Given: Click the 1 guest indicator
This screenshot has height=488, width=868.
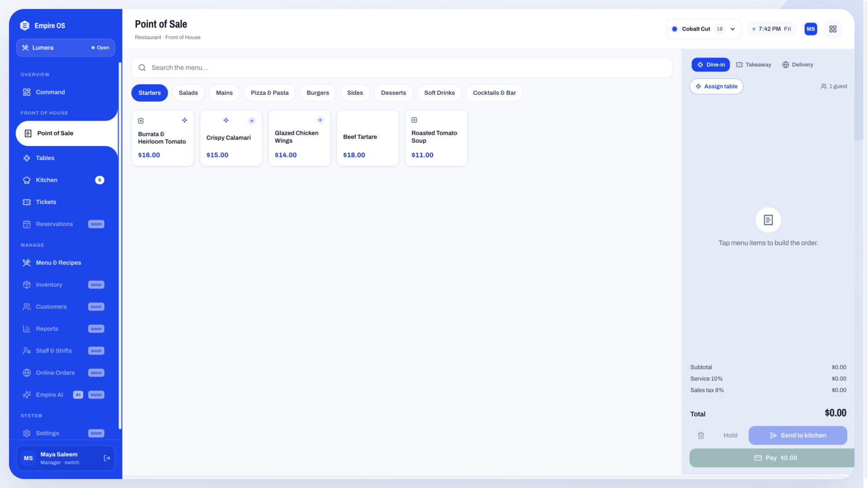Looking at the screenshot, I should (834, 86).
